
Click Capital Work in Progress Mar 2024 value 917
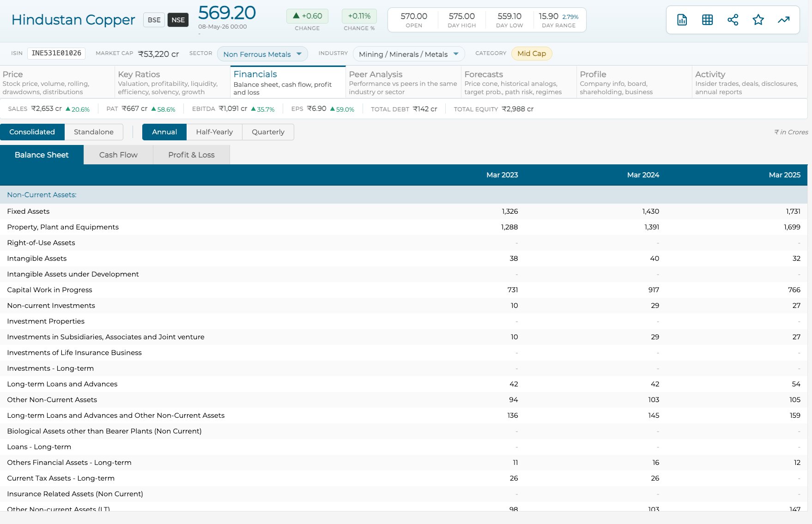(654, 290)
